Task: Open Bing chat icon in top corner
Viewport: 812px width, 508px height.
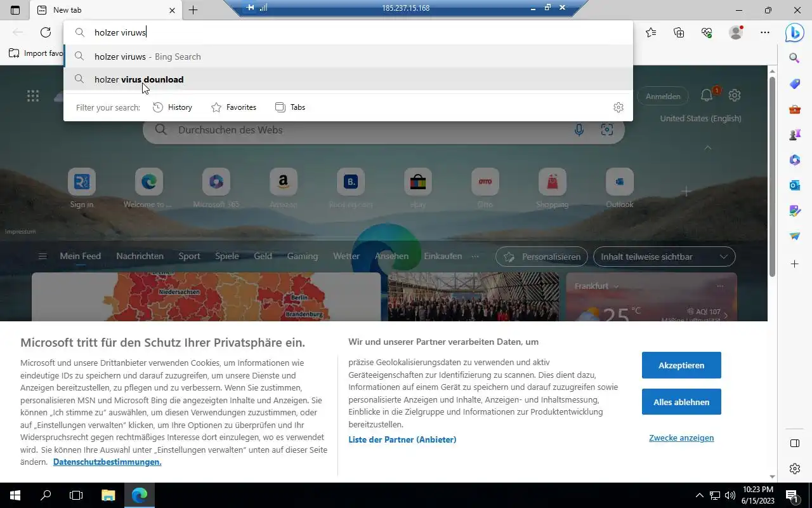Action: point(794,32)
